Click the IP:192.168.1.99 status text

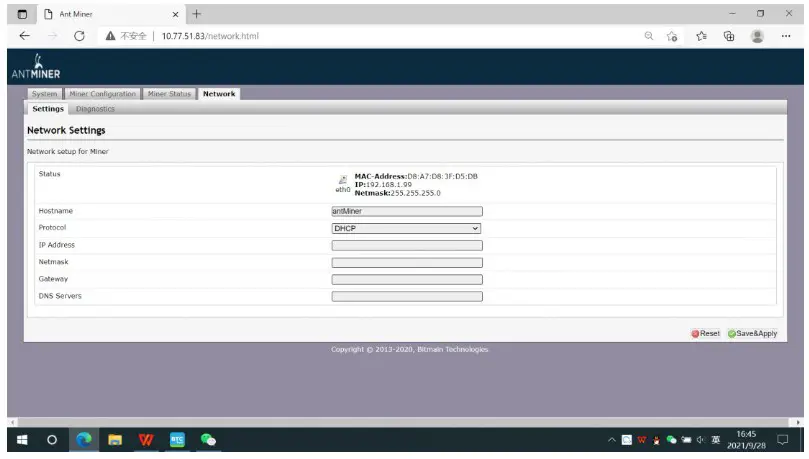click(x=383, y=185)
